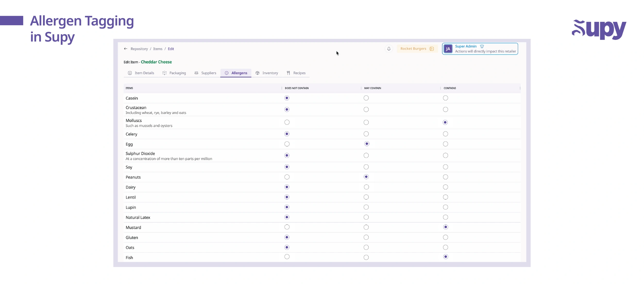Set Molluscs to Does Not Contain
Image resolution: width=644 pixels, height=284 pixels.
[287, 122]
